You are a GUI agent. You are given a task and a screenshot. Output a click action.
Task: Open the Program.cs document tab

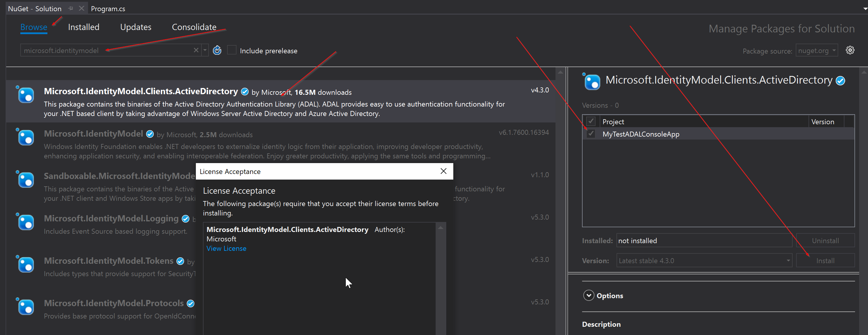108,9
